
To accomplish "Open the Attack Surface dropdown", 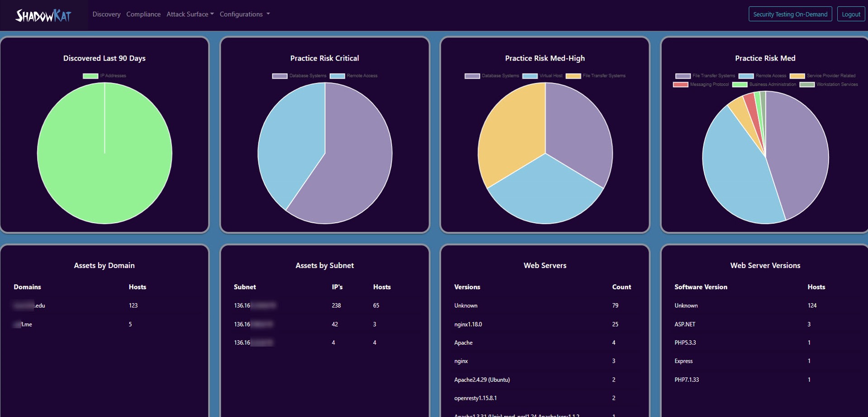I will click(x=190, y=14).
